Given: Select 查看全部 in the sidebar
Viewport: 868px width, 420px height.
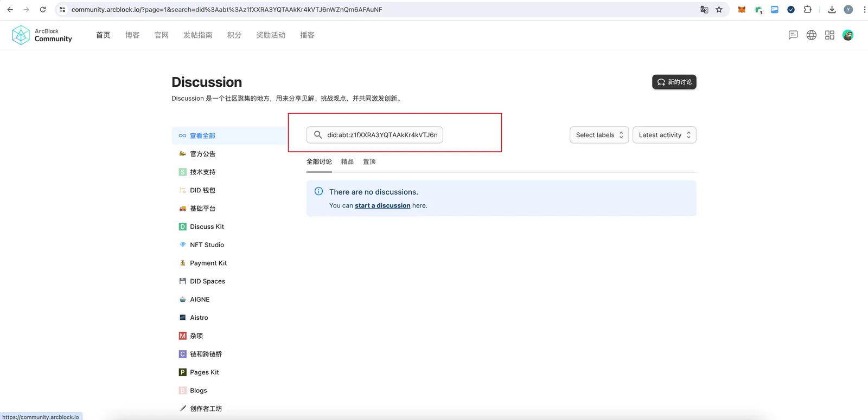Looking at the screenshot, I should pyautogui.click(x=228, y=135).
